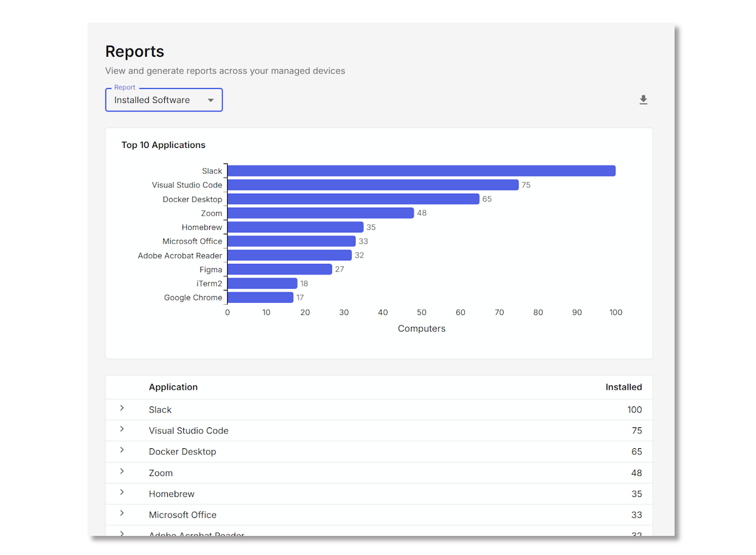Select the Zoom bar in the chart

pyautogui.click(x=321, y=213)
